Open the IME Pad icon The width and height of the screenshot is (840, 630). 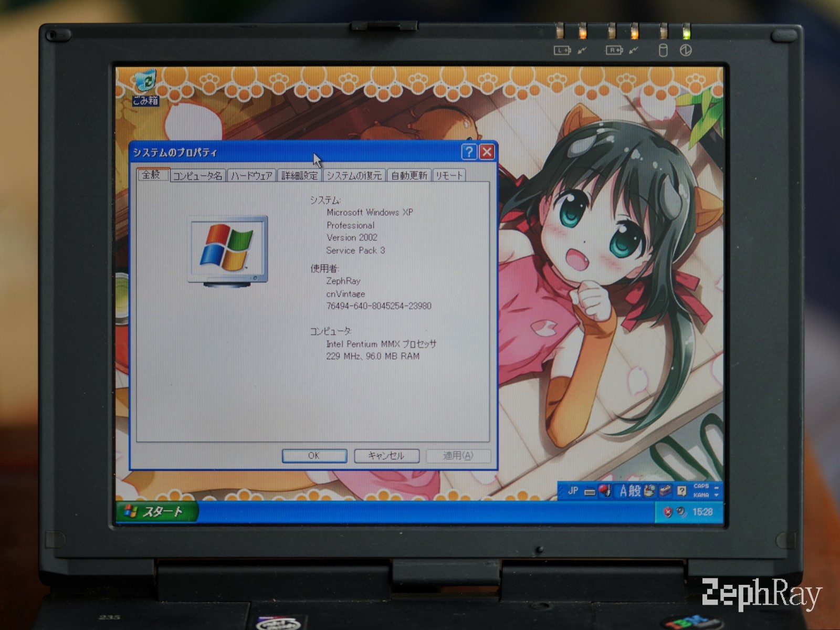pyautogui.click(x=650, y=491)
